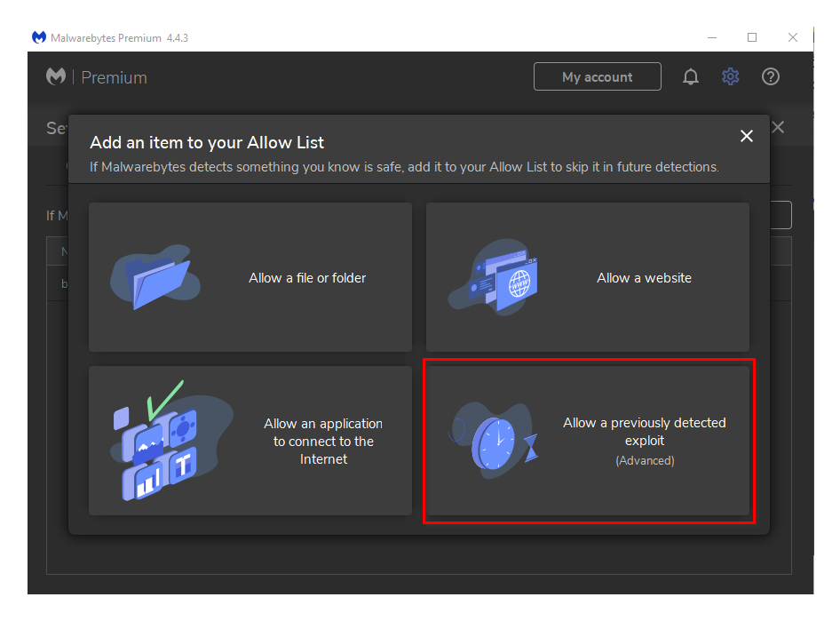Click the 'Premium' label in the header

click(115, 77)
